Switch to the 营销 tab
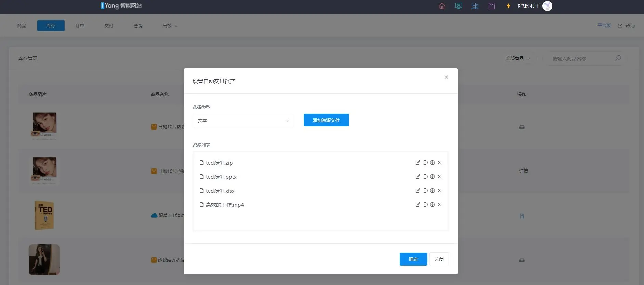 (x=138, y=26)
